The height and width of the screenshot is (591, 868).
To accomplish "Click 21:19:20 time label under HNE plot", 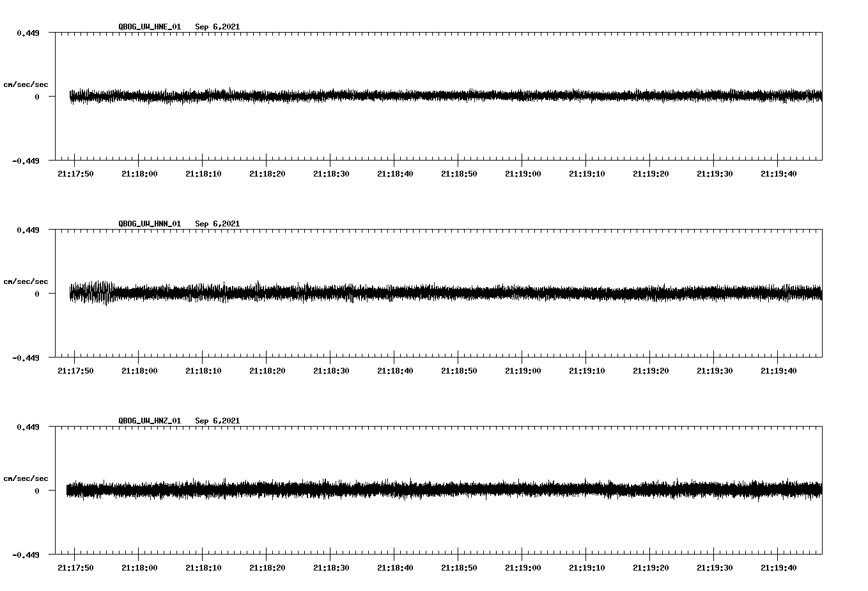I will point(651,174).
